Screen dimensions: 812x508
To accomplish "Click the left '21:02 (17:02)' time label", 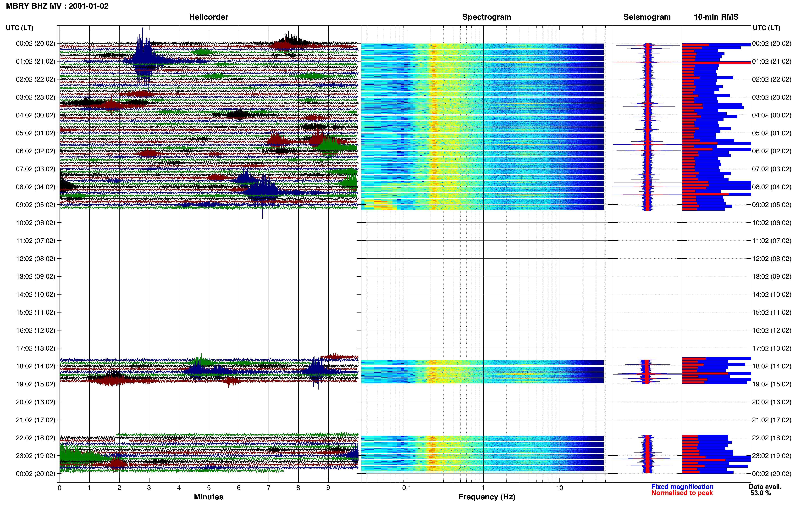I will pos(36,420).
